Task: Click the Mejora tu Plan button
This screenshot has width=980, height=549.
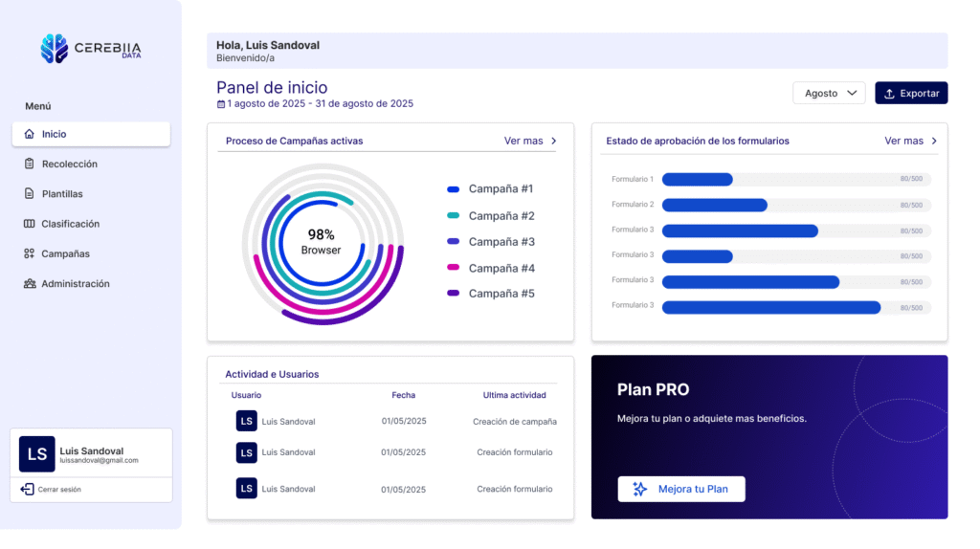Action: 680,489
